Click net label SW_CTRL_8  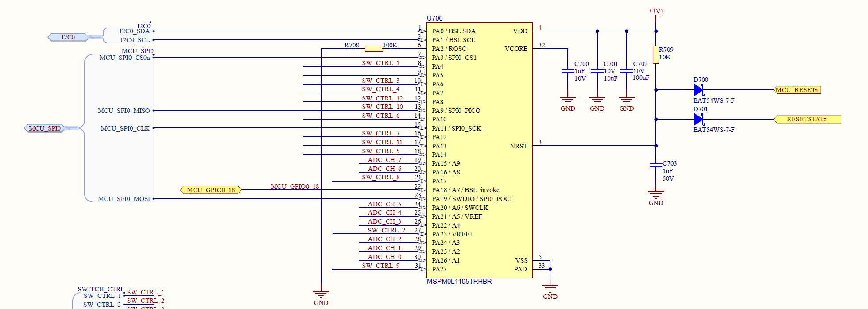tap(381, 177)
